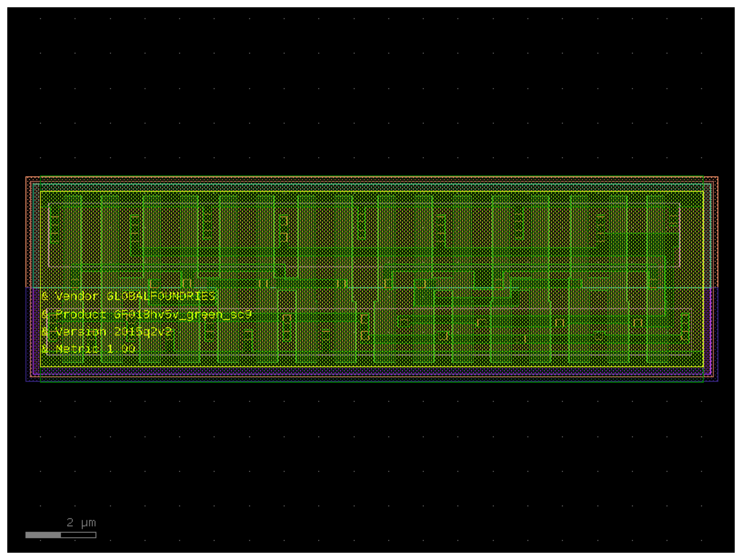This screenshot has width=742, height=560.
Task: Click the '& Product GF018hv5v_green_sc9' label
Action: 147,314
